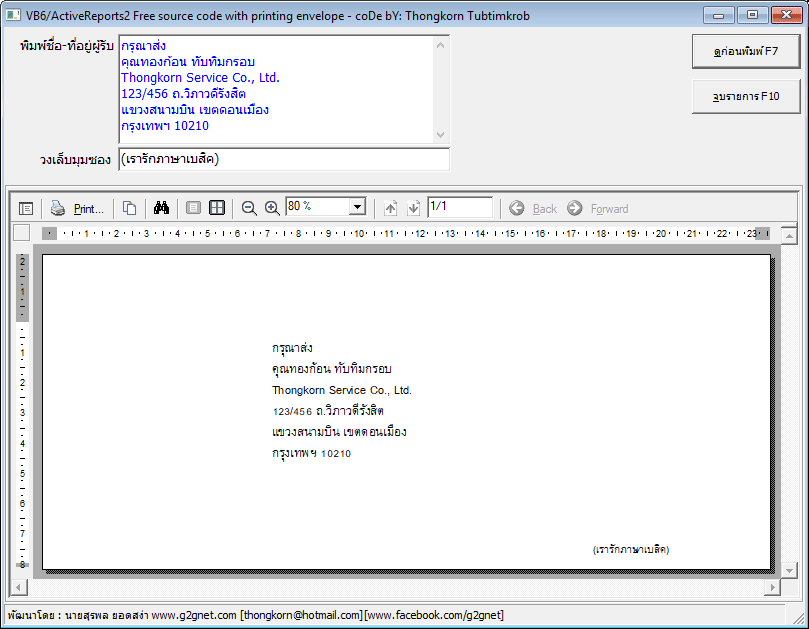Screen dimensions: 809x629
Task: Maximize the envelope printing window
Action: coord(752,15)
